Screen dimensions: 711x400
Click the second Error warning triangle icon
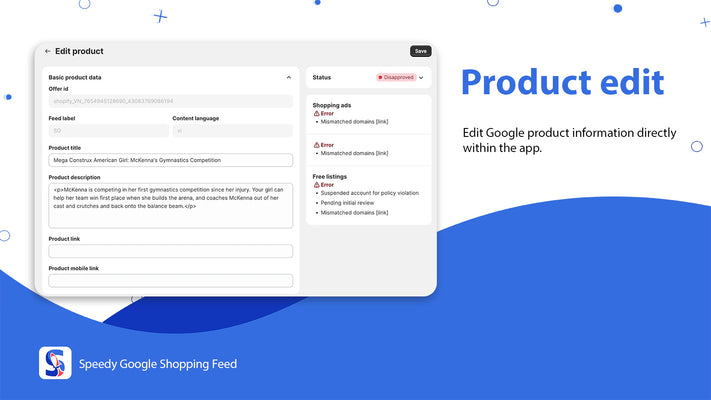[316, 145]
